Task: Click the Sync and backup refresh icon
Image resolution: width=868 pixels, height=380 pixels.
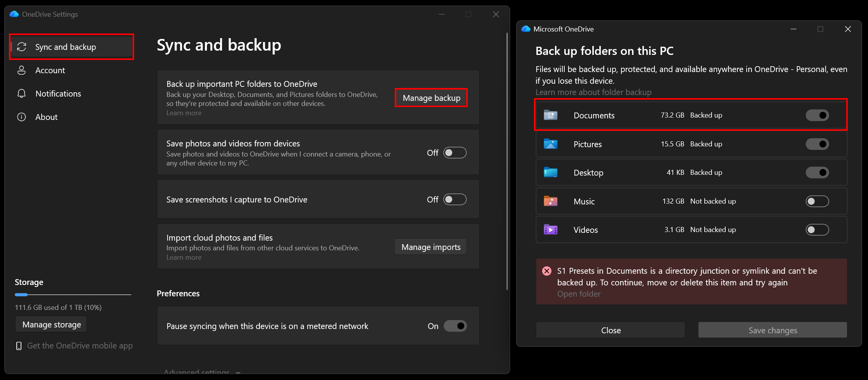Action: point(22,47)
